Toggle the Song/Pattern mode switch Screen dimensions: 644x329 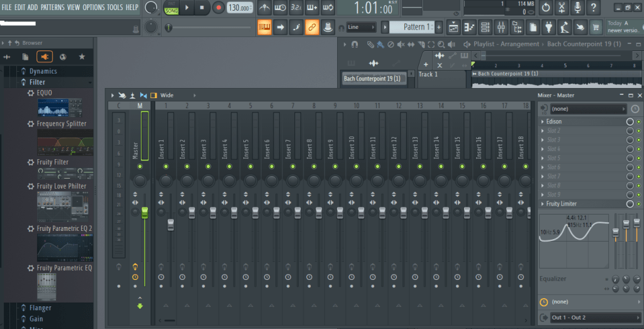click(x=170, y=8)
